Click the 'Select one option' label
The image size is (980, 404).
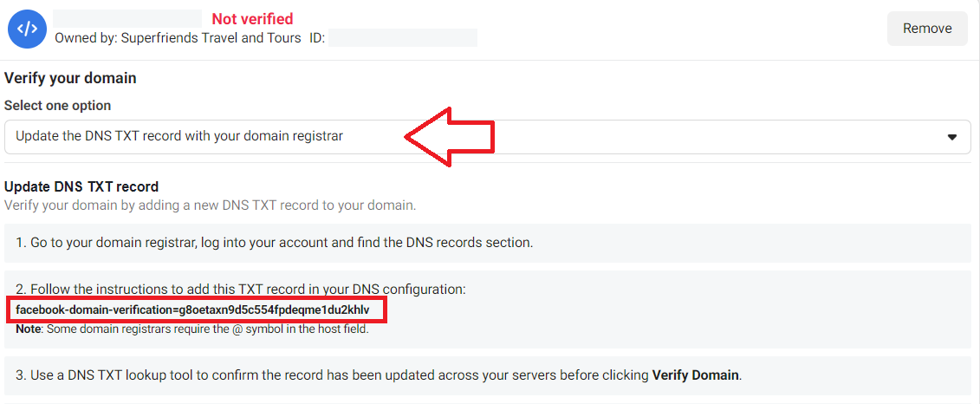[x=57, y=105]
